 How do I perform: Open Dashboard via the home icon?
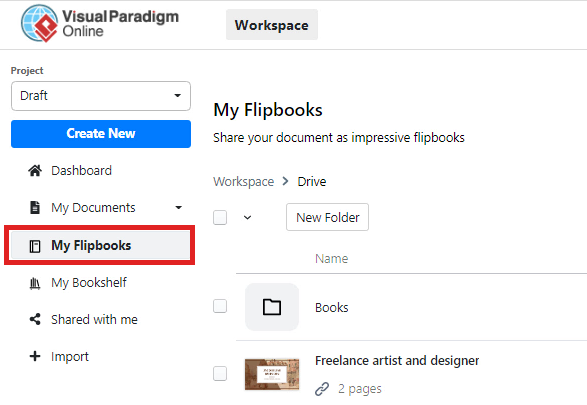(35, 171)
